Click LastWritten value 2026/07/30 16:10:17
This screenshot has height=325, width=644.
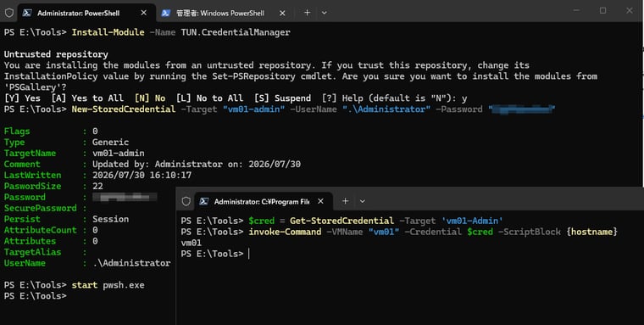point(142,176)
